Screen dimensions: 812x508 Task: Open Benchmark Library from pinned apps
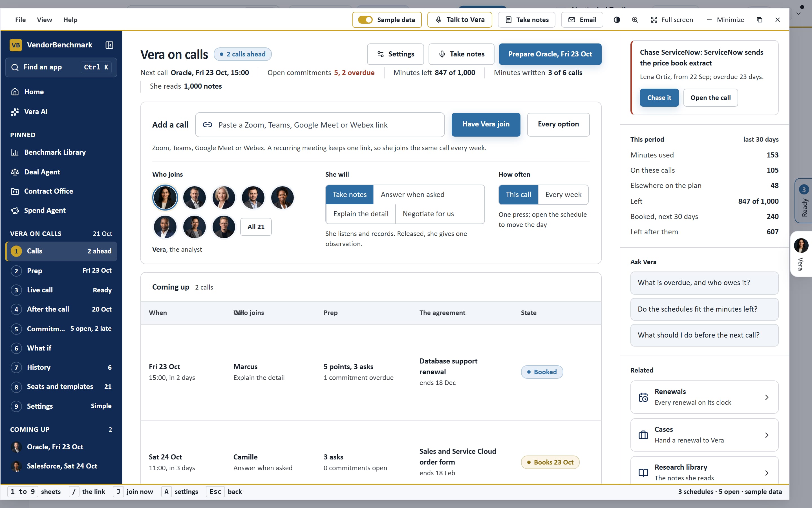[61, 152]
